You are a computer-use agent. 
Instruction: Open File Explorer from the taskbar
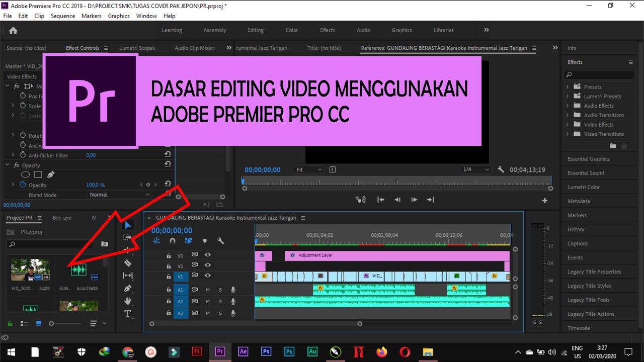point(428,351)
